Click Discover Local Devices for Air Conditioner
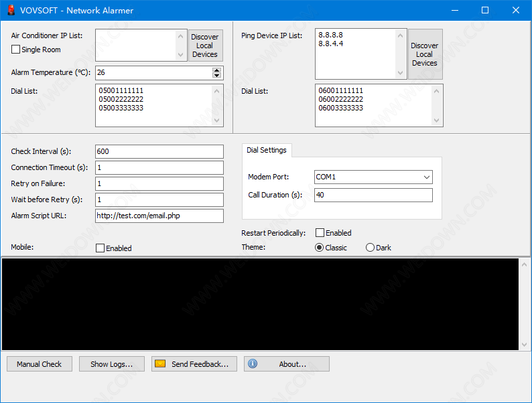532x403 pixels. pos(205,46)
